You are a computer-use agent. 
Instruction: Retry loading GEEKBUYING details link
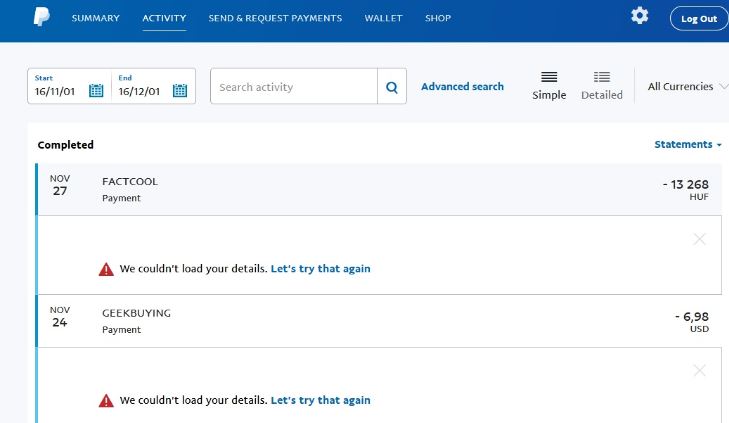(320, 400)
